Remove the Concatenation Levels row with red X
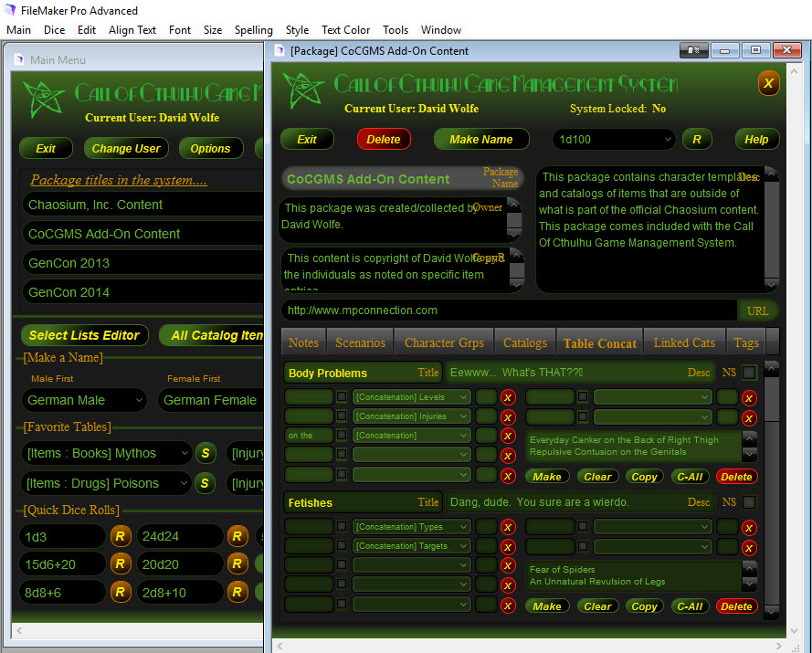The height and width of the screenshot is (653, 812). point(508,397)
